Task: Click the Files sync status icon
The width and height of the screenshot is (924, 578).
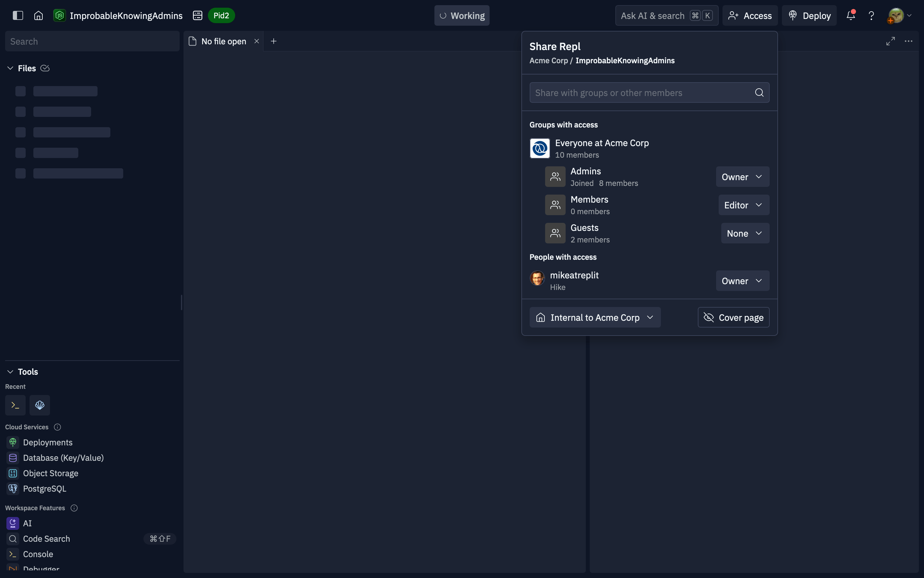Action: click(45, 68)
